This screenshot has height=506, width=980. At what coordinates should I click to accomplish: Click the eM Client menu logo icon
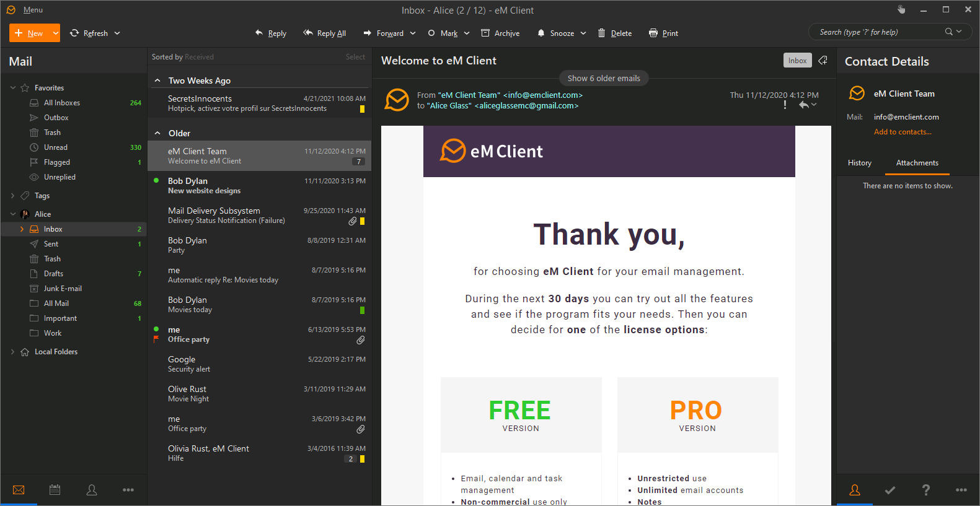(11, 10)
